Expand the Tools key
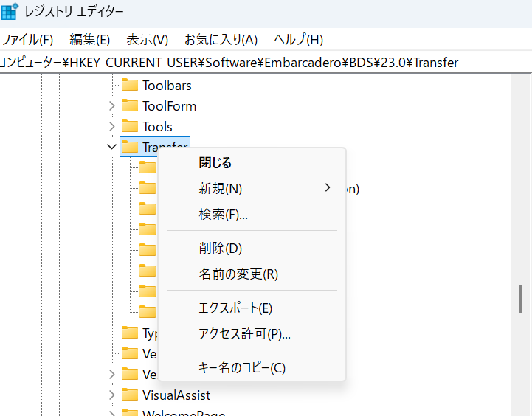 point(111,127)
